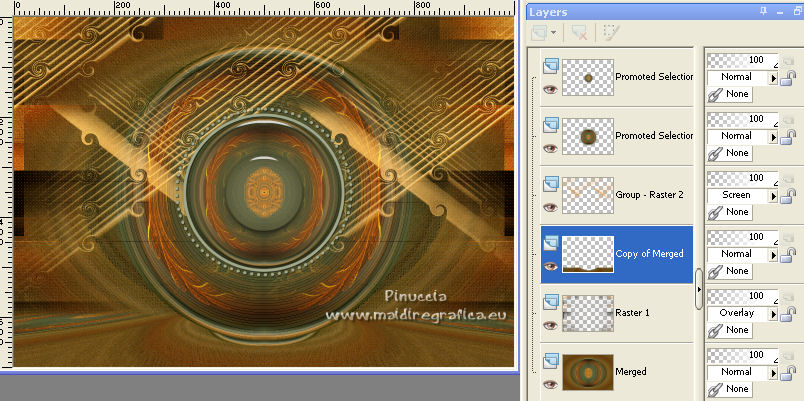The image size is (804, 401).
Task: Toggle lock icon for Group - Raster 2
Action: point(788,196)
